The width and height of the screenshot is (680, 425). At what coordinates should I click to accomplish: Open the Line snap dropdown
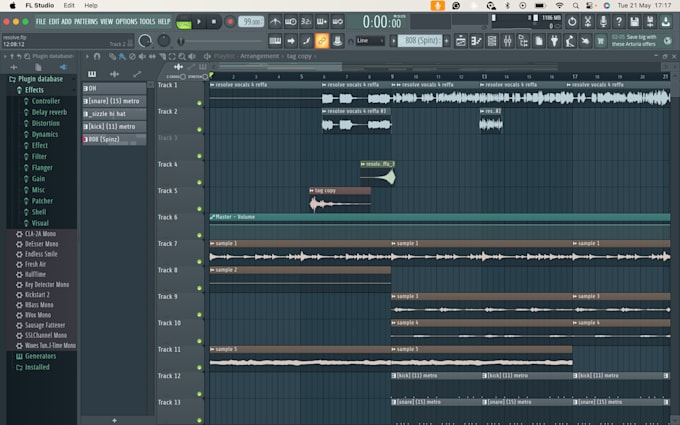coord(370,41)
